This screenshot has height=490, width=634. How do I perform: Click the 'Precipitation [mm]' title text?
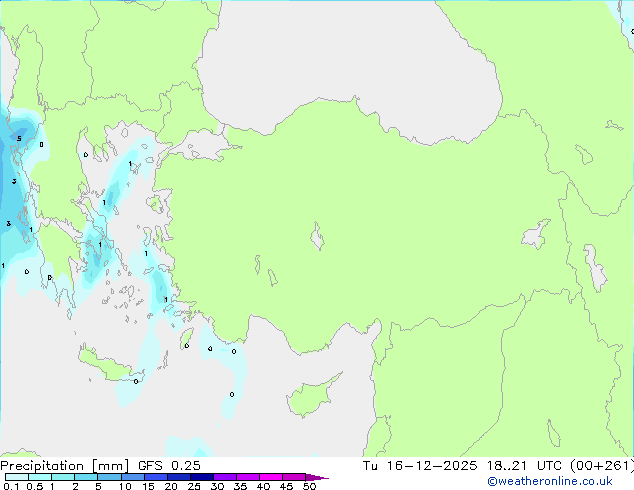coord(65,466)
